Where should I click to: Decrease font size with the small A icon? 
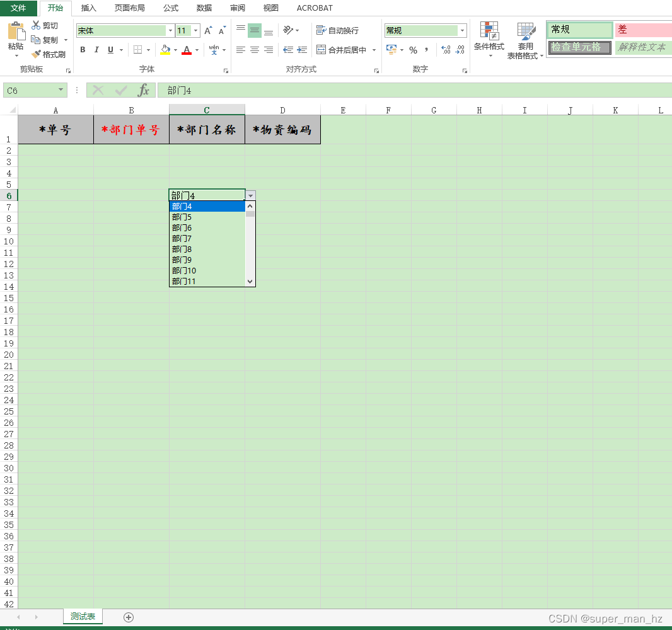[221, 31]
